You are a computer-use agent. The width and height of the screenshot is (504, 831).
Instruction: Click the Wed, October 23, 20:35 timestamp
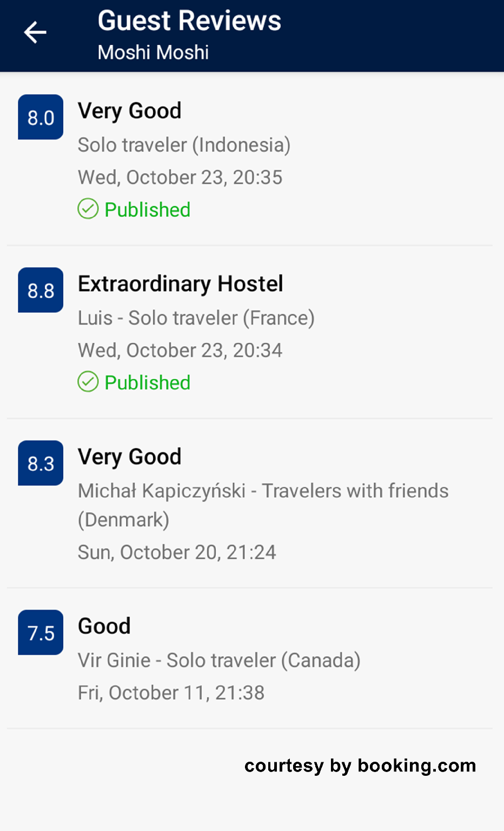[180, 177]
